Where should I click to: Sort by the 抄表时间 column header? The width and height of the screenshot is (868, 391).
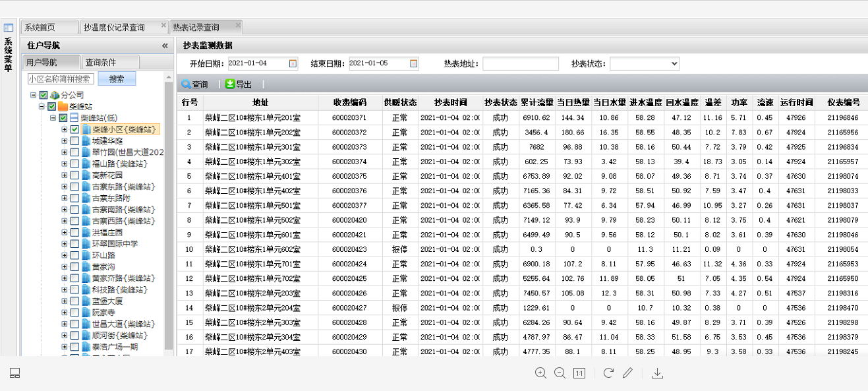450,103
